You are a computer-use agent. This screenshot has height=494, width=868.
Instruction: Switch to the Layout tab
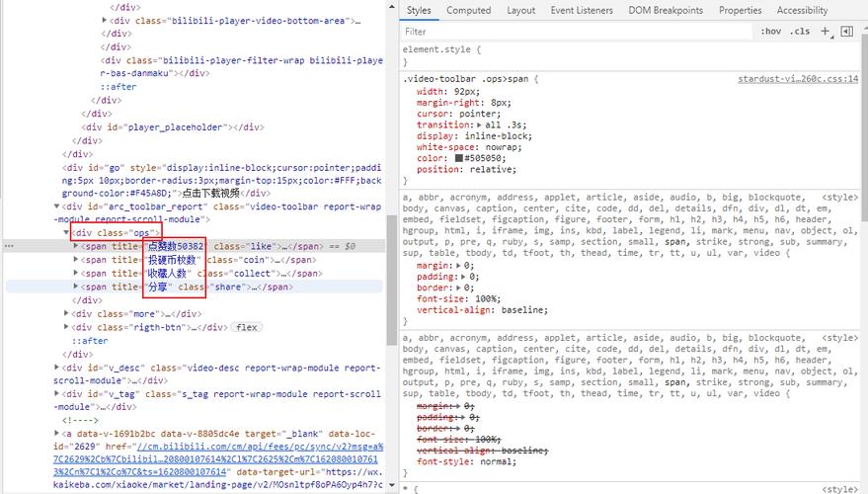(x=521, y=10)
